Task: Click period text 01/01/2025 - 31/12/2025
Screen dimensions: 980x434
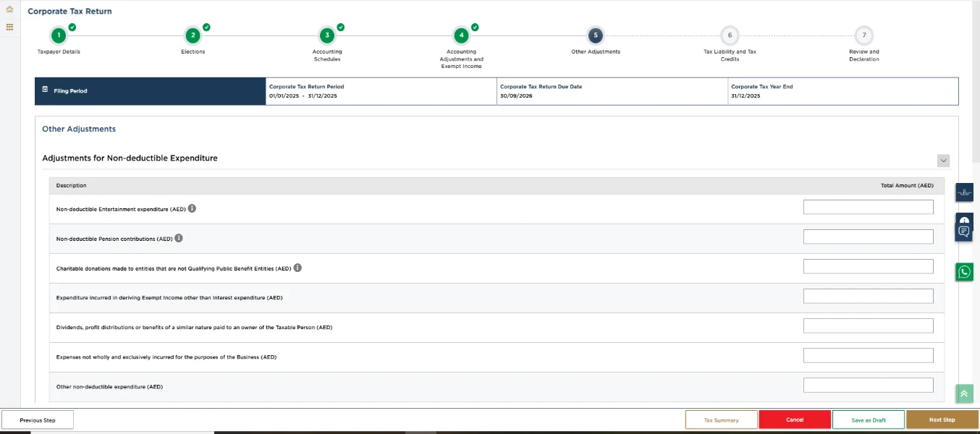Action: click(x=303, y=95)
